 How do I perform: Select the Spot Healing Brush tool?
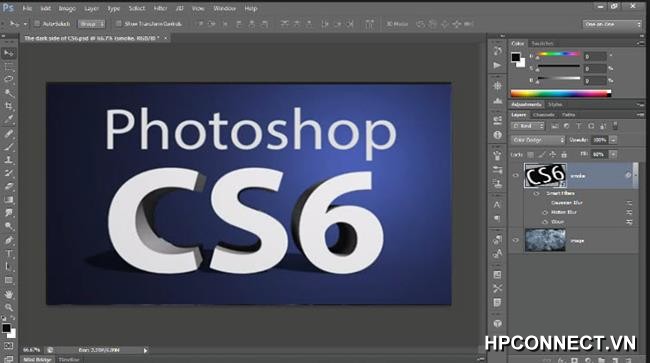pos(8,133)
